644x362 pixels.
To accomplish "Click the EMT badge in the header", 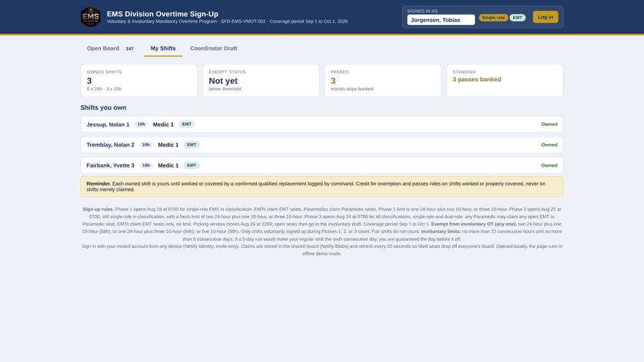I will pyautogui.click(x=517, y=18).
